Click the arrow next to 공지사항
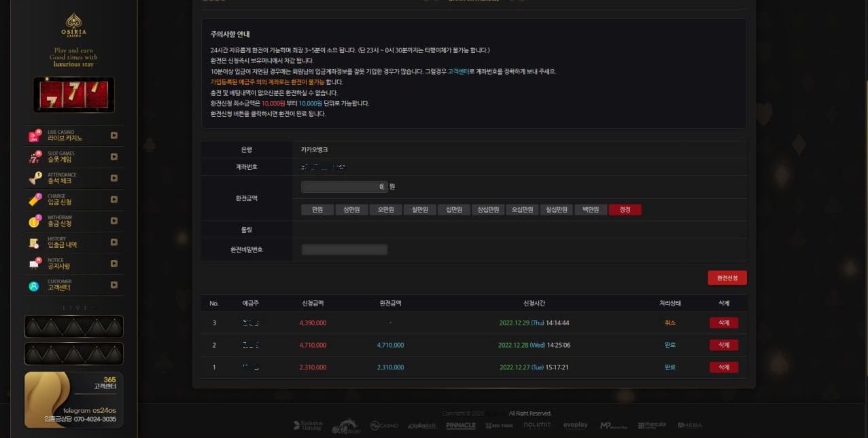Viewport: 868px width, 438px height. 114,263
